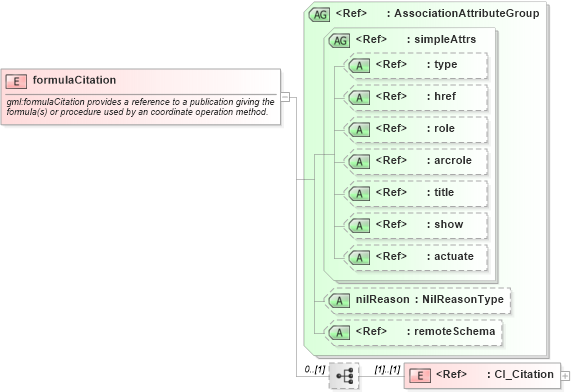Image resolution: width=571 pixels, height=392 pixels.
Task: Select the ': actuate' attribute label
Action: pos(450,256)
